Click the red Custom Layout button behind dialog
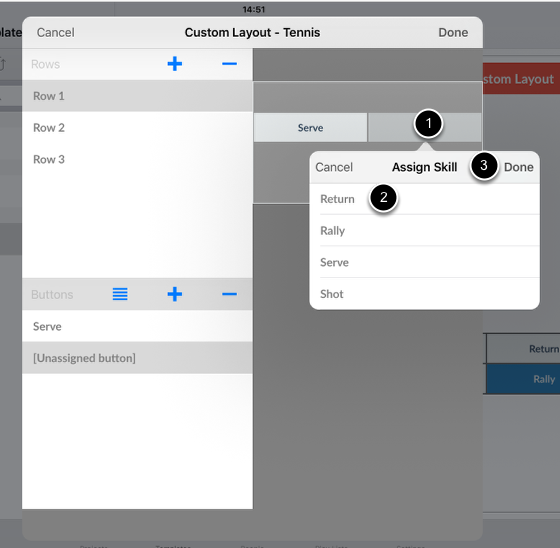Image resolution: width=560 pixels, height=548 pixels. point(521,79)
